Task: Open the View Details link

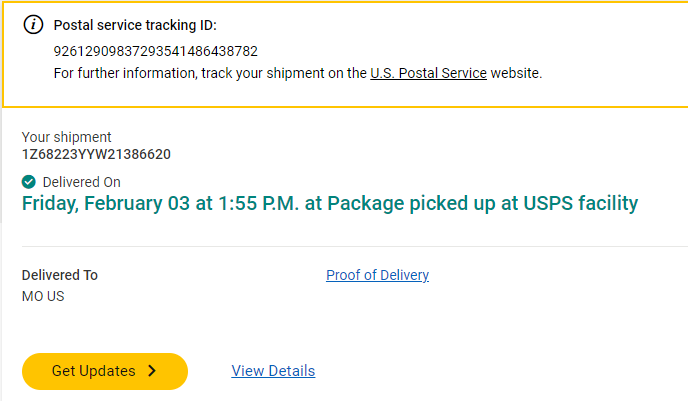Action: (273, 371)
